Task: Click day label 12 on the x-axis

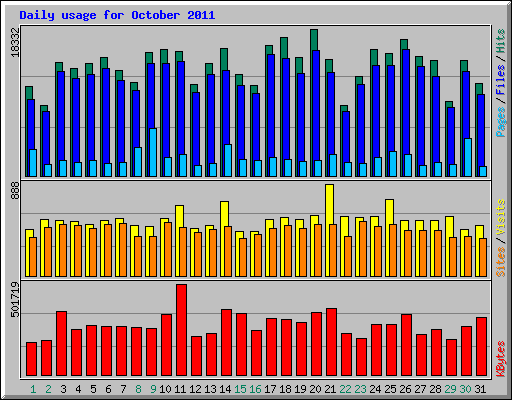Action: (195, 389)
